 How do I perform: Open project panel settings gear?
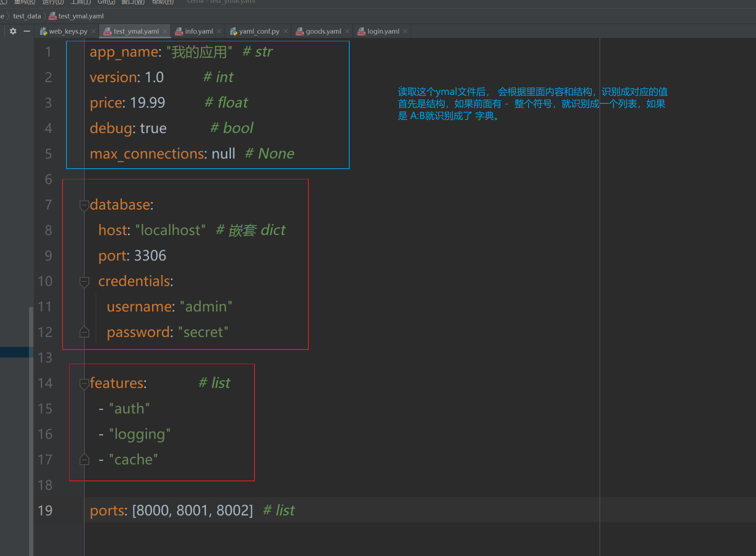coord(13,31)
